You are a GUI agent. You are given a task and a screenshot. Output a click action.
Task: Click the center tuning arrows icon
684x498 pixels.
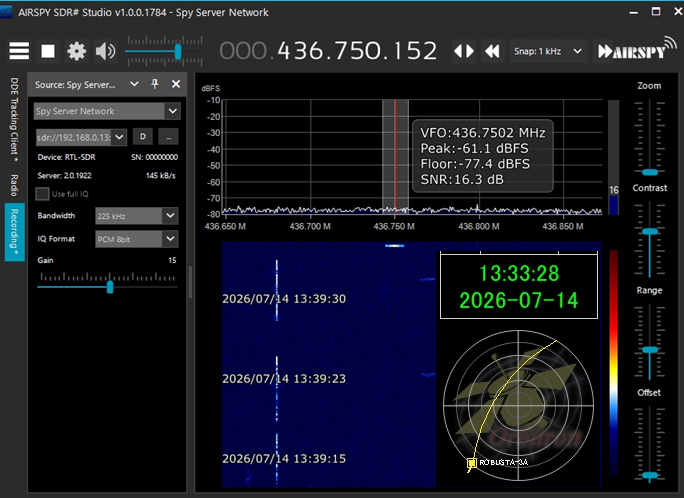pos(464,51)
